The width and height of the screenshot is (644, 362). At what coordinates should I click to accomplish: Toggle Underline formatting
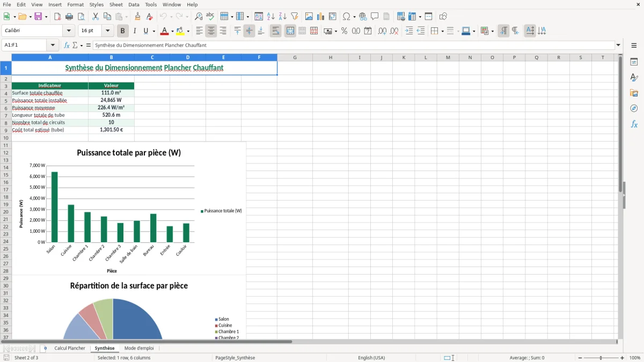pos(146,31)
